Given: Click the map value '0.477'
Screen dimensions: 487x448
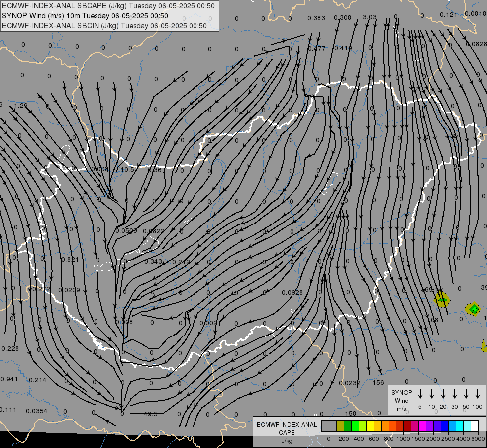Looking at the screenshot, I should tap(316, 48).
